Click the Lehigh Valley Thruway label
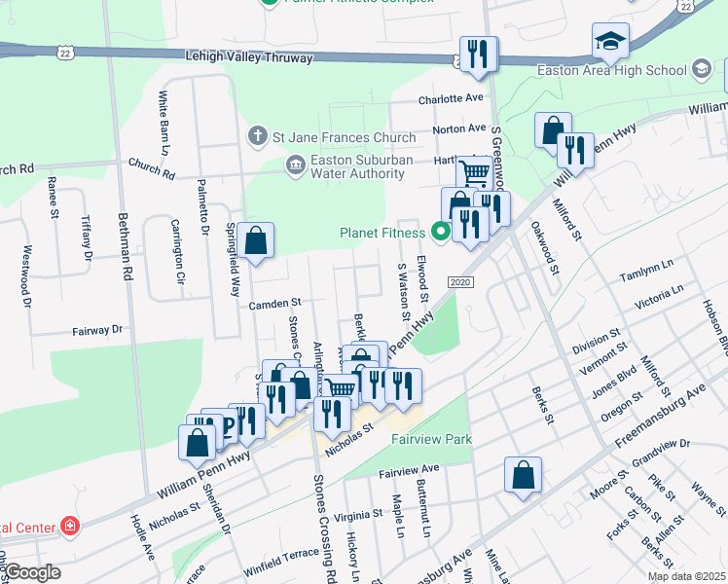Screen dimensions: 728x584 249,56
